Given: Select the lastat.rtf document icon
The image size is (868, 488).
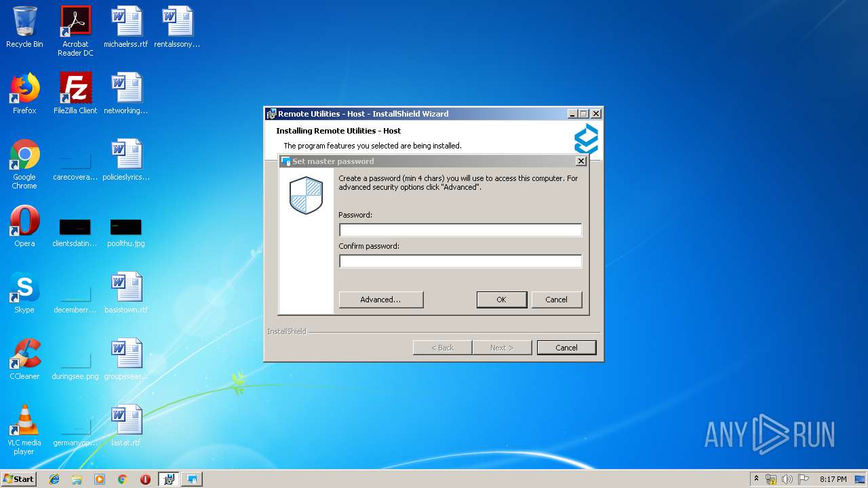Looking at the screenshot, I should pos(126,426).
